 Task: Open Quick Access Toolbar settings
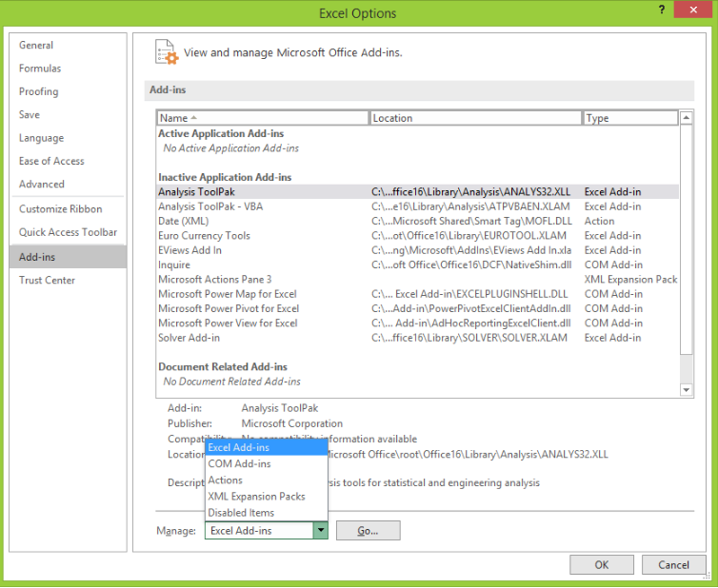coord(68,232)
